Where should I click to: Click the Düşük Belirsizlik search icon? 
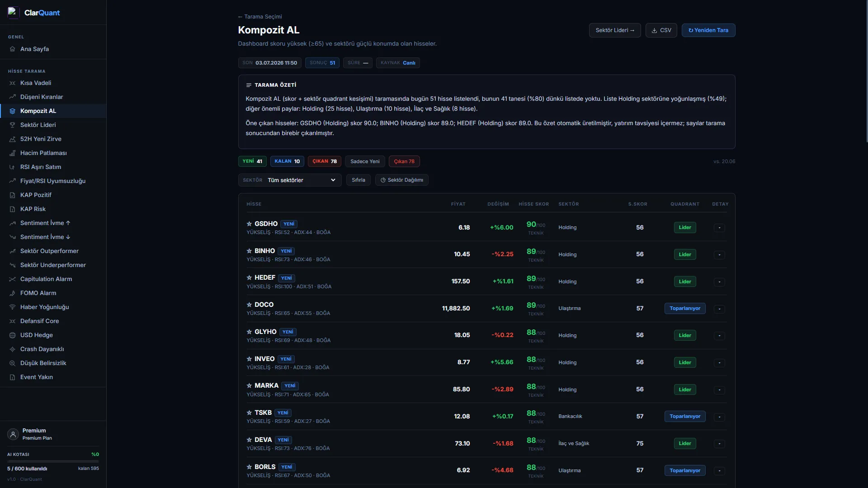pyautogui.click(x=13, y=363)
